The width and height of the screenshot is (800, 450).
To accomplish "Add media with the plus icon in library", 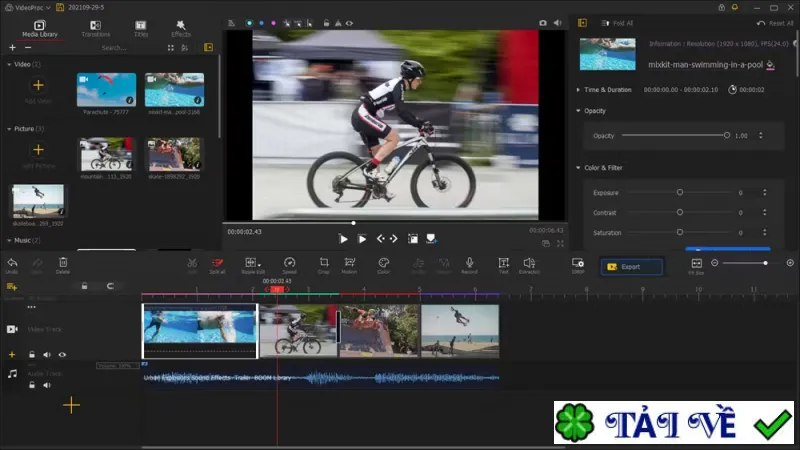I will coord(12,47).
